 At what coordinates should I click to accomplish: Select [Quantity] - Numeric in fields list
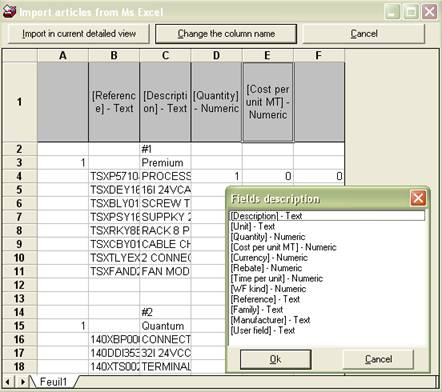pos(327,237)
